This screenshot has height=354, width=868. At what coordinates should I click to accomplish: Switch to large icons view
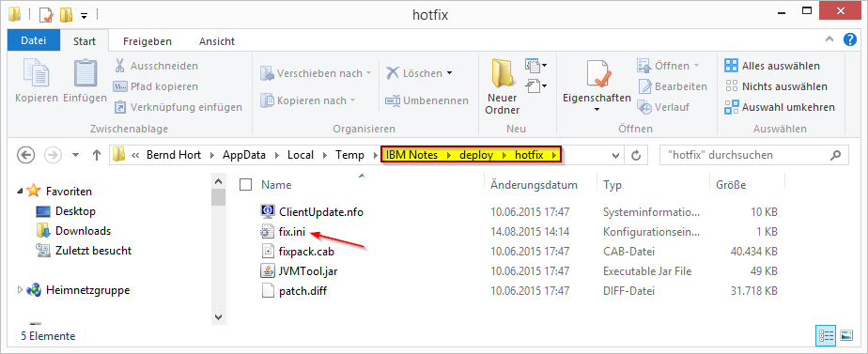845,336
